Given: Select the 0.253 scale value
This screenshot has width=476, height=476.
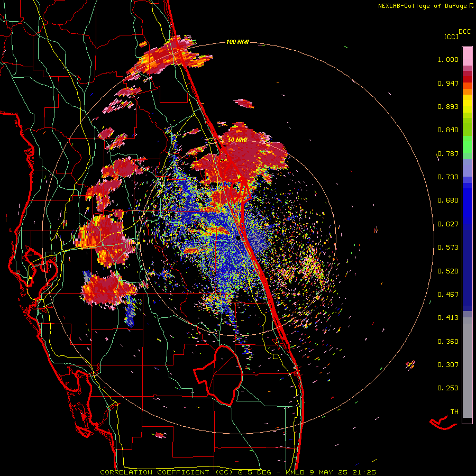Looking at the screenshot, I should click(x=448, y=388).
